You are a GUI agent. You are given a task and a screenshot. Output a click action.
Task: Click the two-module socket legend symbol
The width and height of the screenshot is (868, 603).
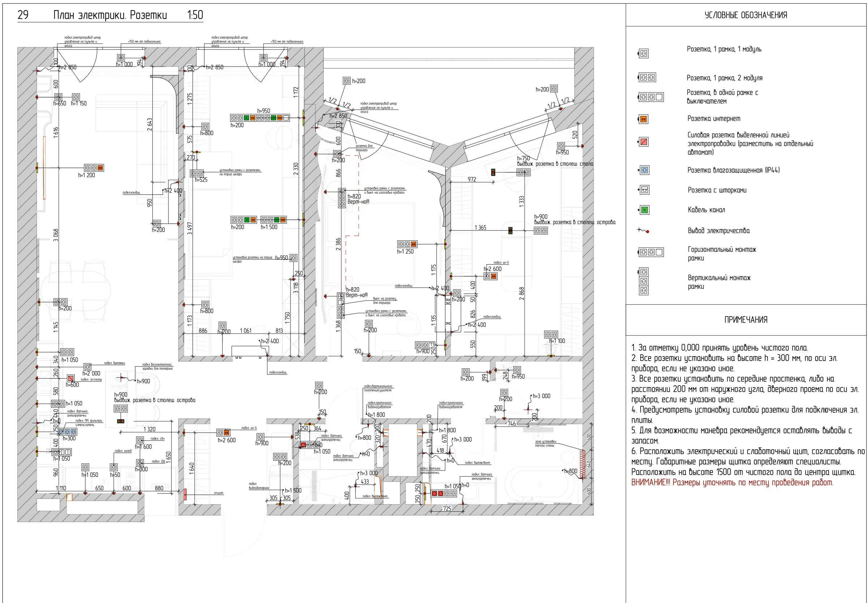[647, 77]
